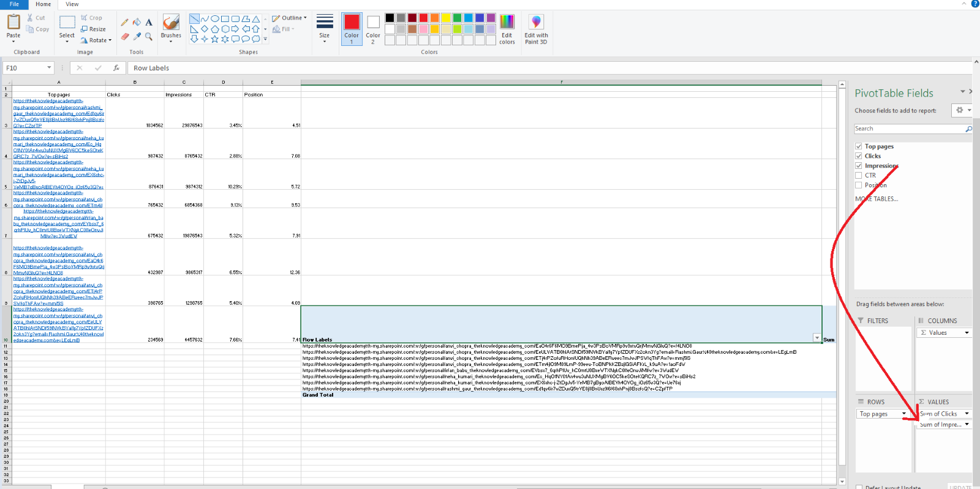Switch to the View tab
The width and height of the screenshot is (980, 489).
tap(72, 4)
